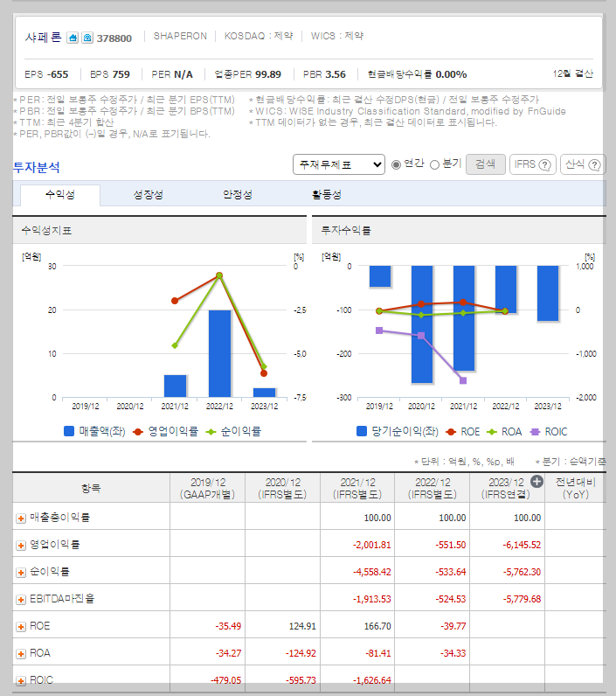
Task: Expand the ROA row
Action: (x=21, y=654)
